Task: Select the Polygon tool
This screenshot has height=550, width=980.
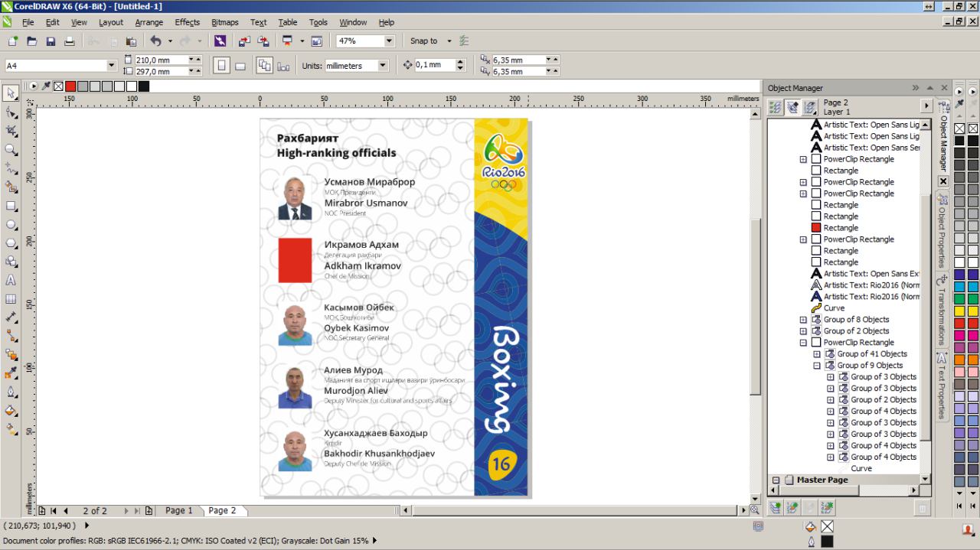Action: [11, 243]
